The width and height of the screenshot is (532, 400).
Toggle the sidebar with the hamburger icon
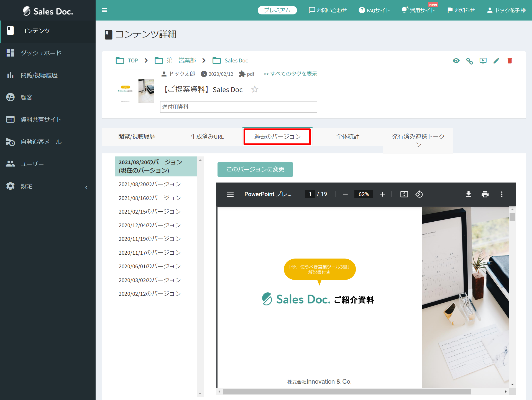104,10
